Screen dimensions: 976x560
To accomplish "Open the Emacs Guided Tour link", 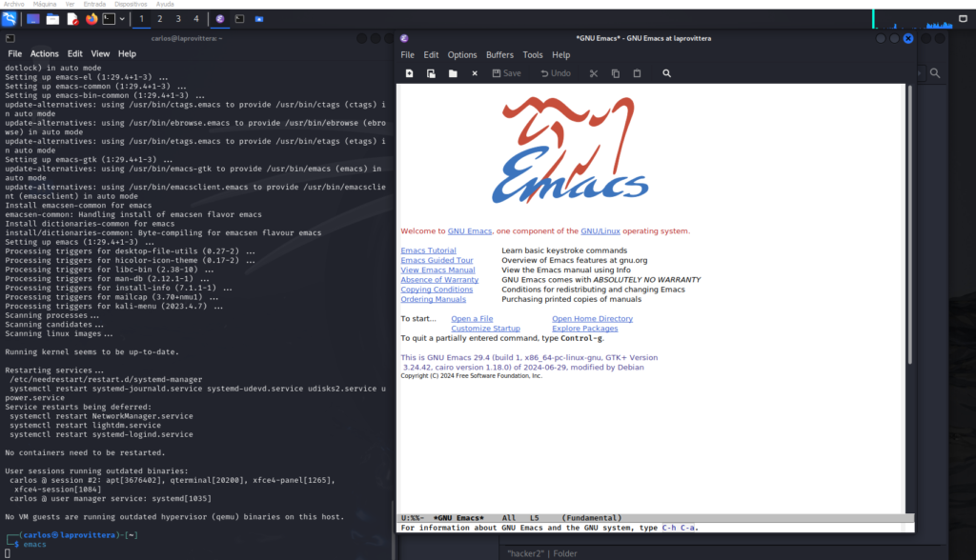I will (437, 261).
